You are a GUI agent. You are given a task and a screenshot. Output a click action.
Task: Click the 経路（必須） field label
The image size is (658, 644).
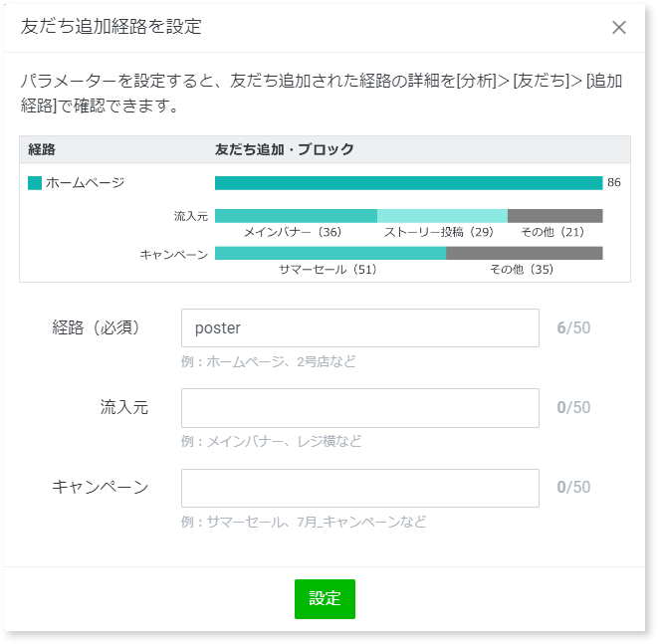(96, 327)
